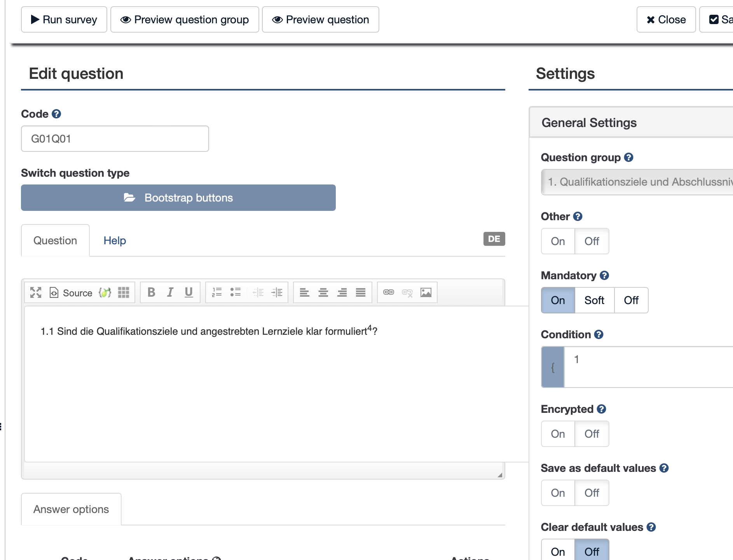Center-align the question text
This screenshot has width=733, height=560.
(323, 292)
